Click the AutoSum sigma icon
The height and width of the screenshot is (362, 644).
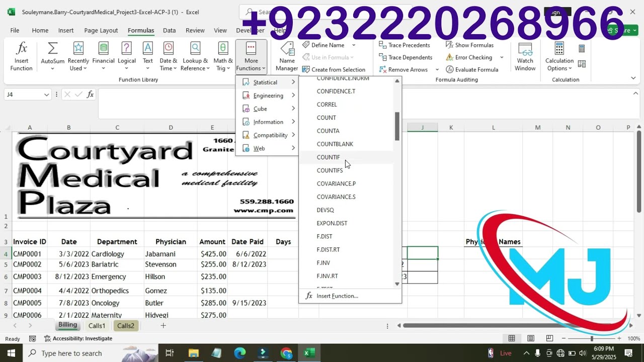pyautogui.click(x=52, y=48)
